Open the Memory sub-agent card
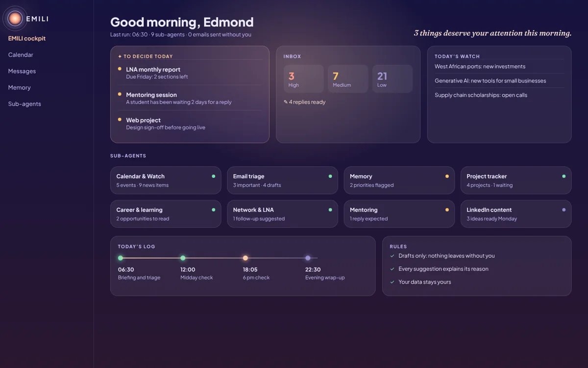This screenshot has height=368, width=588. pos(399,180)
